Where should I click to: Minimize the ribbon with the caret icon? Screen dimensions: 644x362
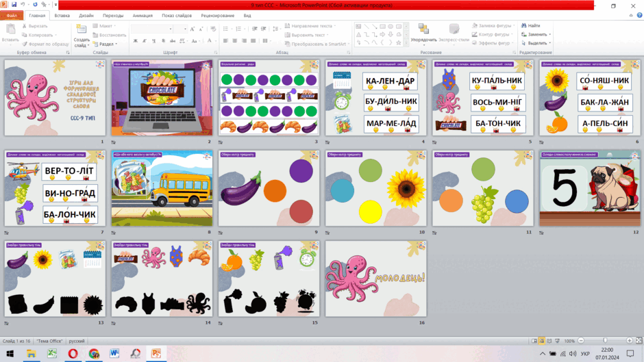click(x=631, y=15)
